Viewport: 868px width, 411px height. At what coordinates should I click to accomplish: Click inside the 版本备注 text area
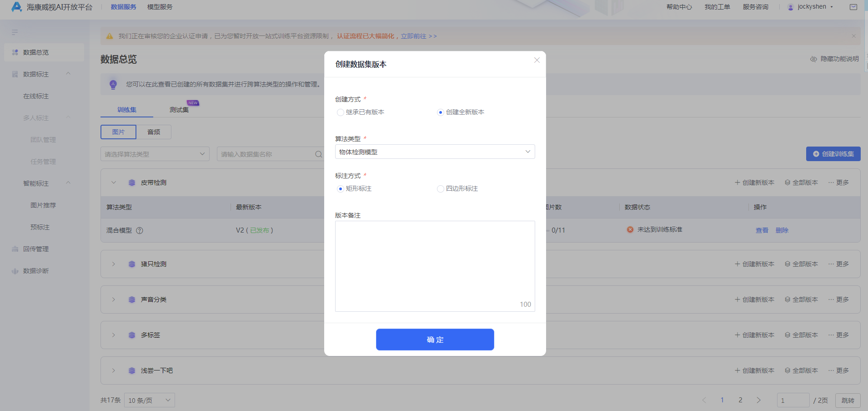[434, 264]
